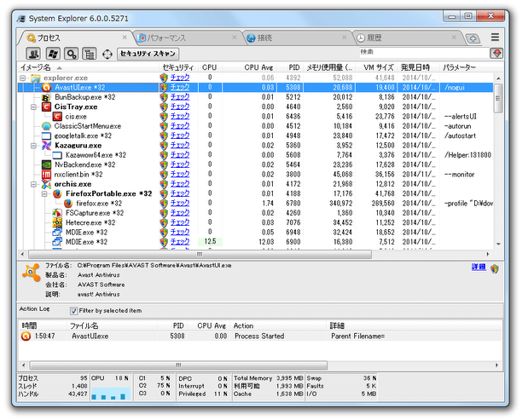Click the nxclient.bin icon

pyautogui.click(x=47, y=175)
